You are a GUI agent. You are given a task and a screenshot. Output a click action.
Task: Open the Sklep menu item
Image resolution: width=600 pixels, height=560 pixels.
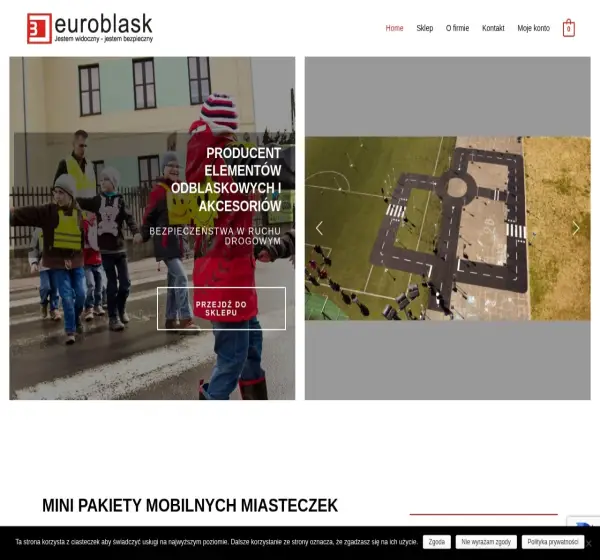425,28
